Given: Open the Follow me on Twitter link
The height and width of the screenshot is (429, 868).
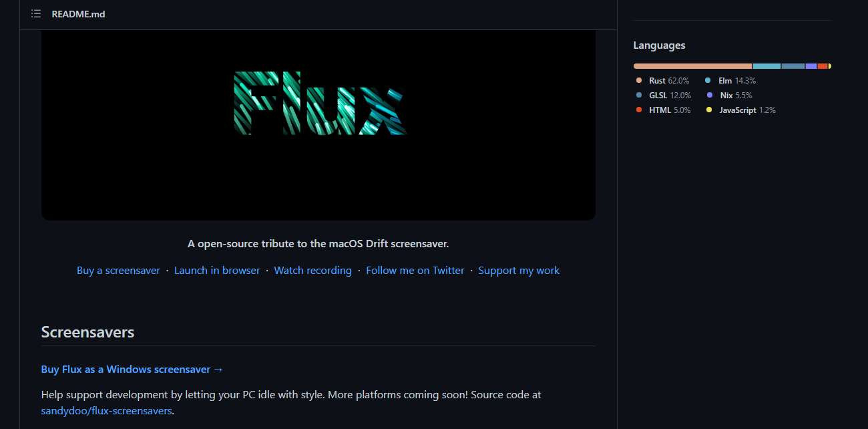Looking at the screenshot, I should click(x=415, y=271).
